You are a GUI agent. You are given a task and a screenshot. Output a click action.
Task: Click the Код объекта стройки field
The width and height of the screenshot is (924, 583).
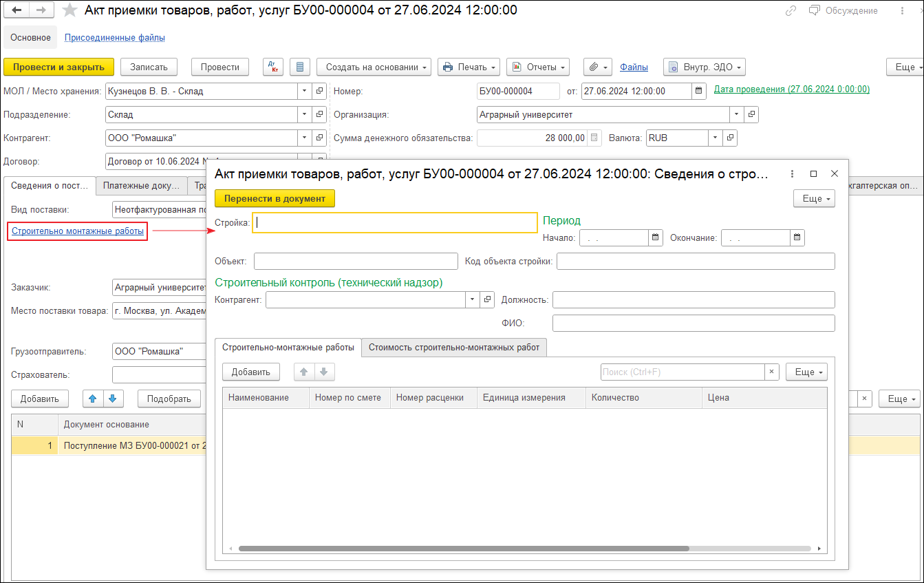[x=696, y=262]
